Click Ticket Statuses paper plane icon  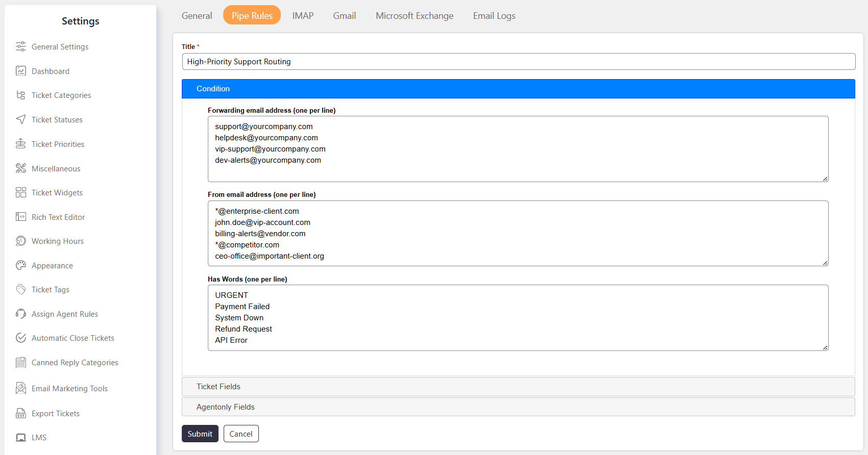(20, 119)
